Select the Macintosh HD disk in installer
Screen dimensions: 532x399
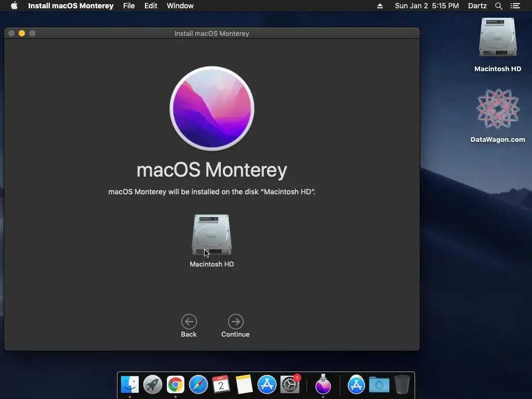point(212,235)
